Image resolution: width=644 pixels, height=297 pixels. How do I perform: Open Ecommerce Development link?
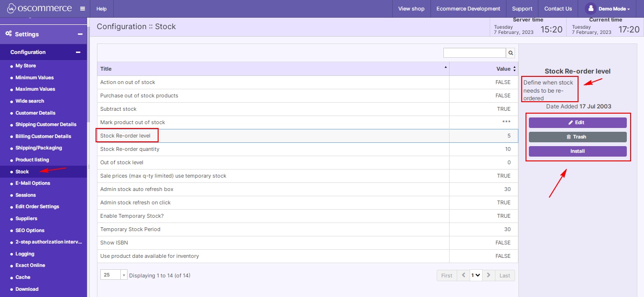pos(468,9)
